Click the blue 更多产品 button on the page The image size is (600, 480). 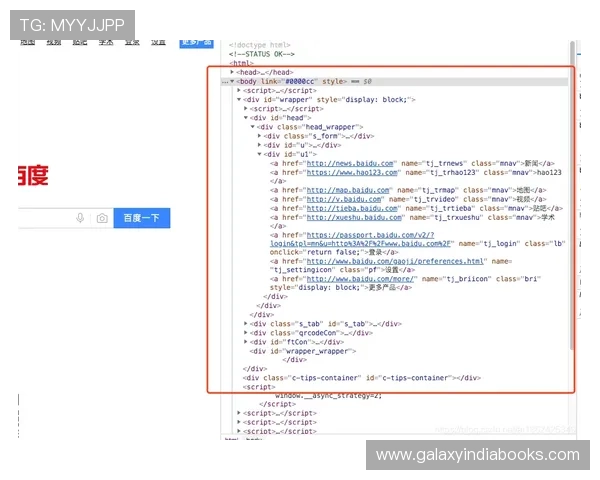(196, 43)
